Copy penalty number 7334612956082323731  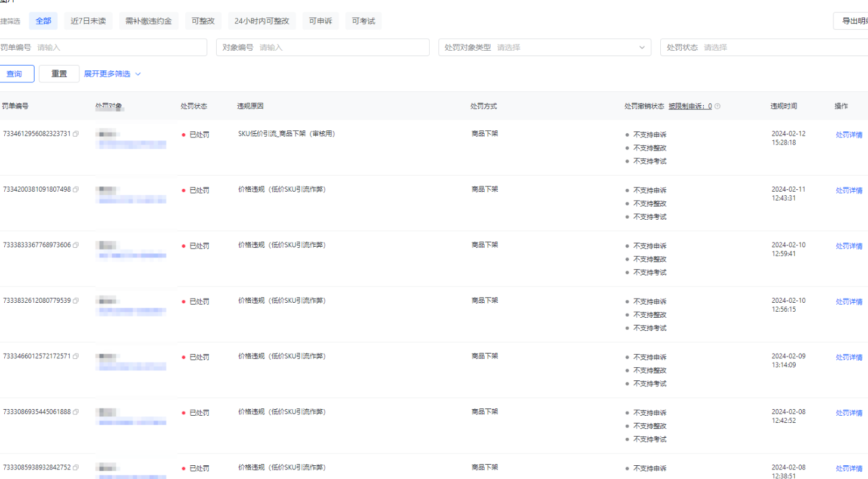coord(76,134)
